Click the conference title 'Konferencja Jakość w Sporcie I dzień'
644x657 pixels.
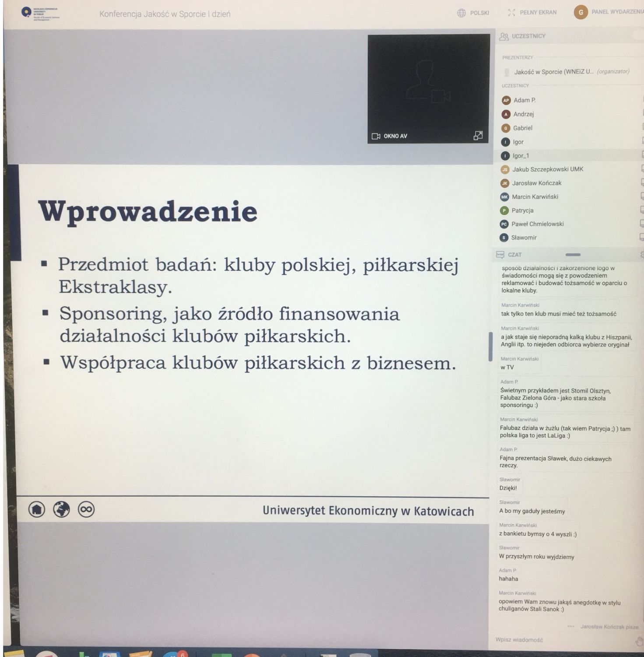coord(165,14)
